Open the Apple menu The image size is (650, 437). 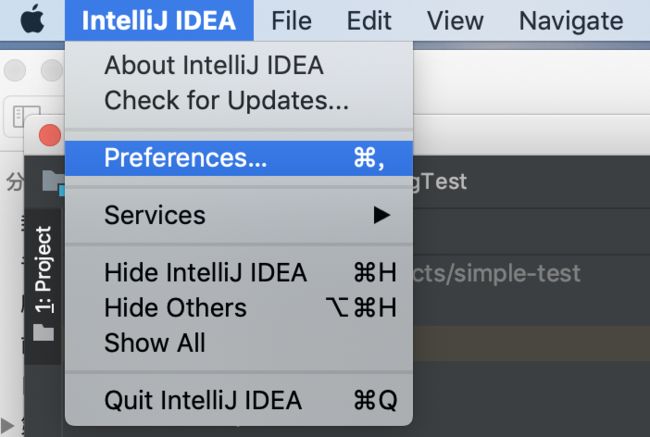click(x=32, y=19)
